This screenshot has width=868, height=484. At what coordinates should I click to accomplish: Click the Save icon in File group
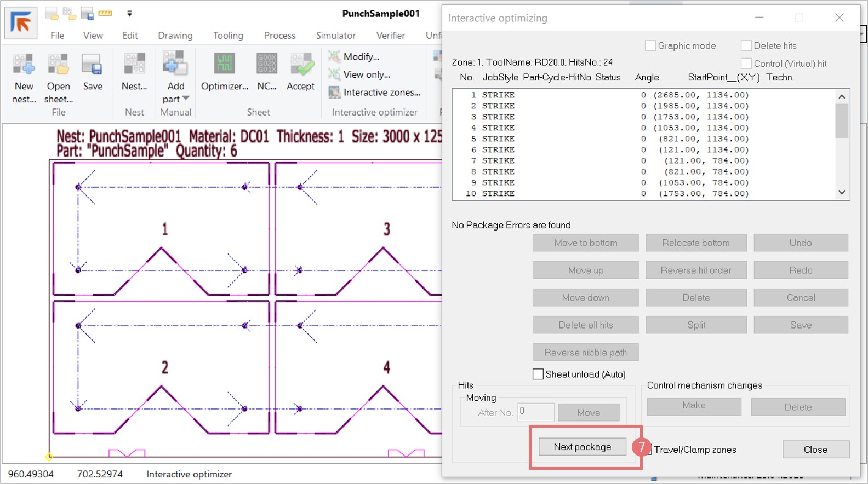click(x=92, y=65)
